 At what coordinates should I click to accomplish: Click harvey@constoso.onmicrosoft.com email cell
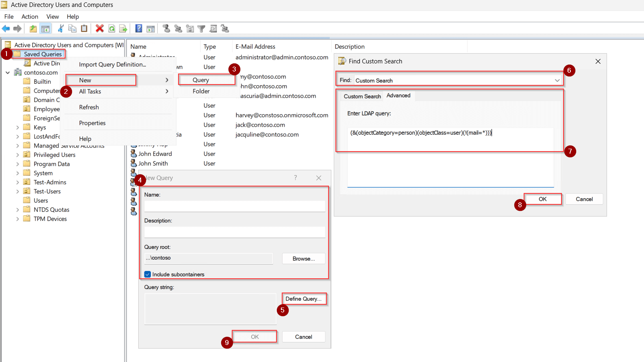(x=282, y=115)
